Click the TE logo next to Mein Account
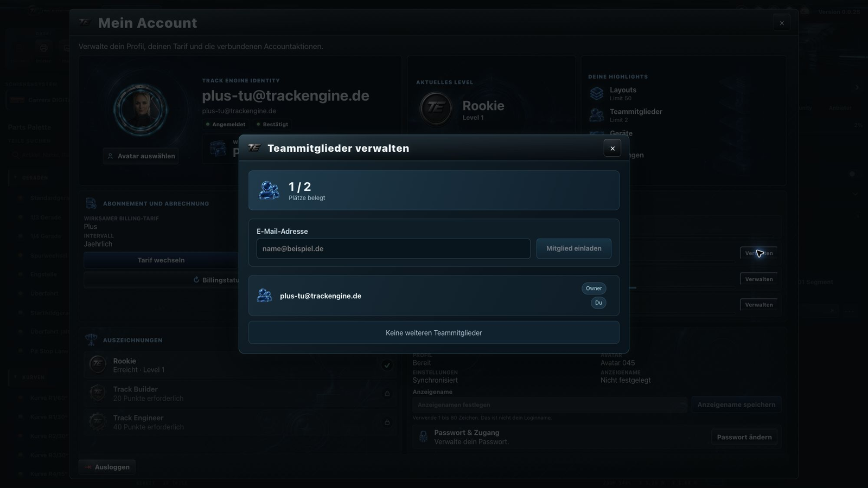The image size is (868, 488). 85,22
